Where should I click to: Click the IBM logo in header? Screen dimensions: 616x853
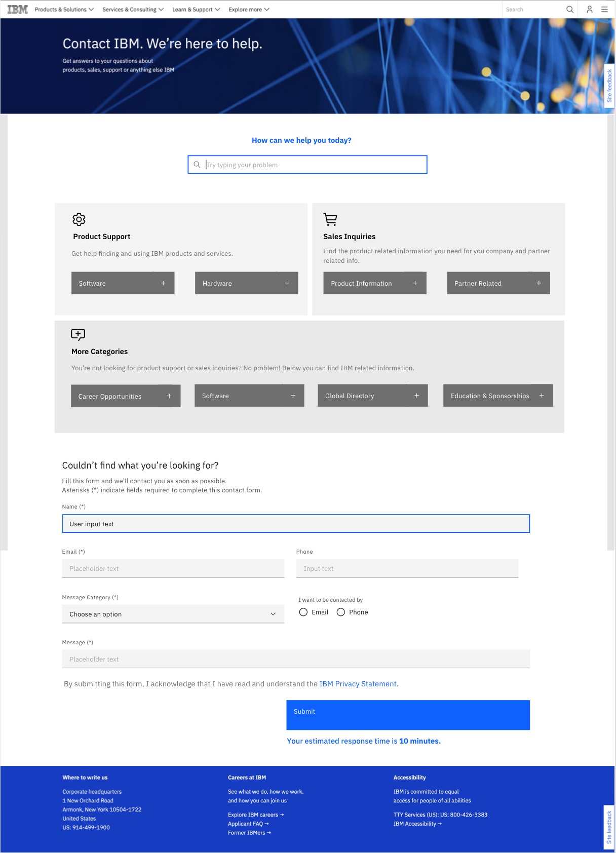[18, 9]
